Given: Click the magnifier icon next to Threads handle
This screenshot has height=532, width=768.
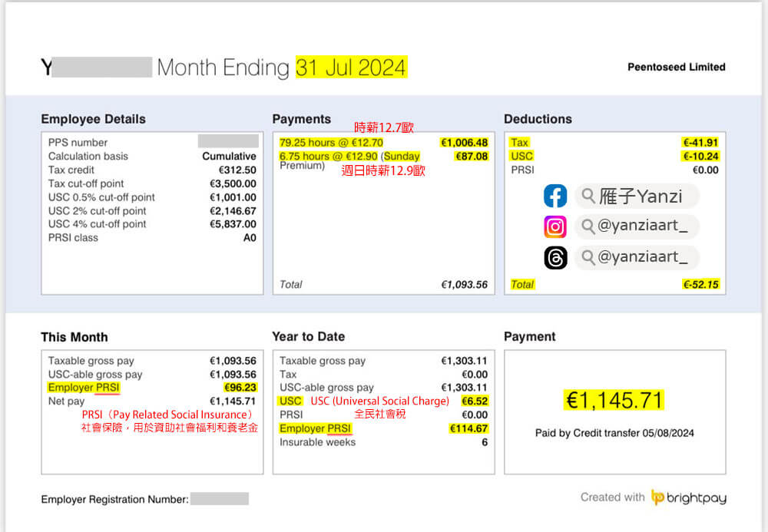Looking at the screenshot, I should pos(588,257).
